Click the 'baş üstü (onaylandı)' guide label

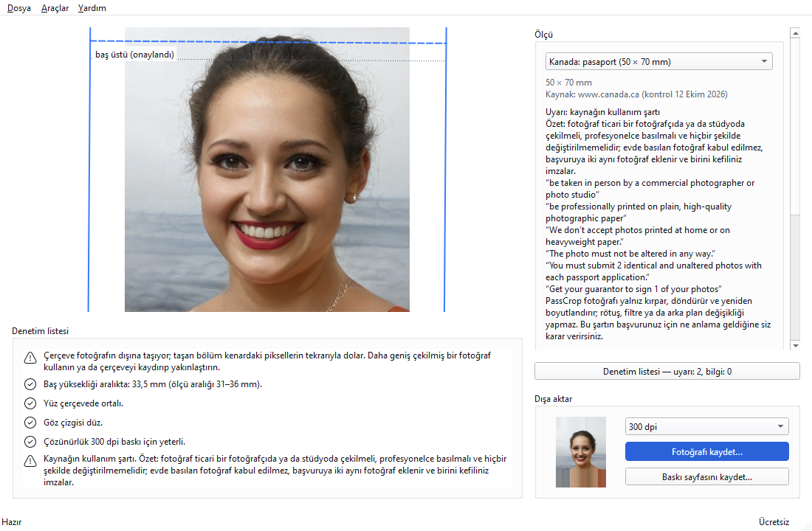click(x=134, y=55)
